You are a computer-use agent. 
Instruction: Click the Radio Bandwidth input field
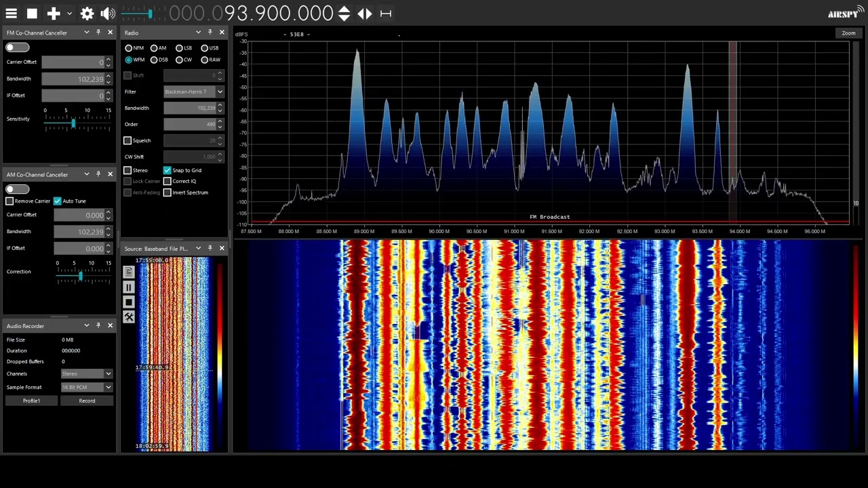click(189, 108)
